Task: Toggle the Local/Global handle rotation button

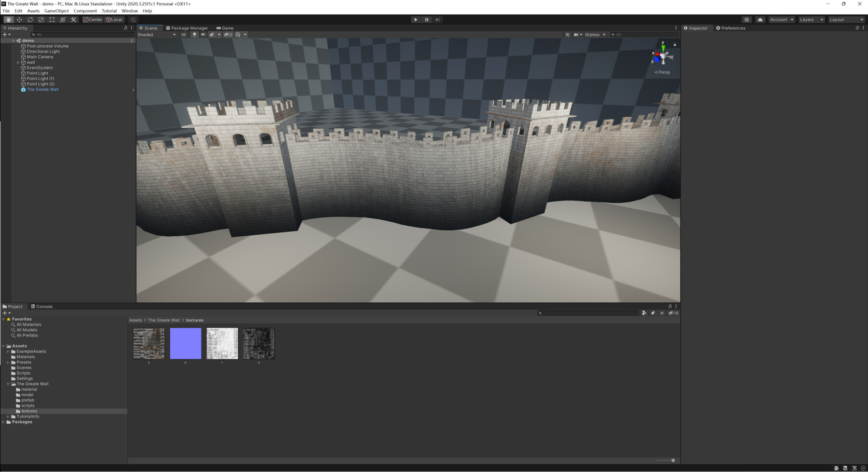Action: [114, 20]
